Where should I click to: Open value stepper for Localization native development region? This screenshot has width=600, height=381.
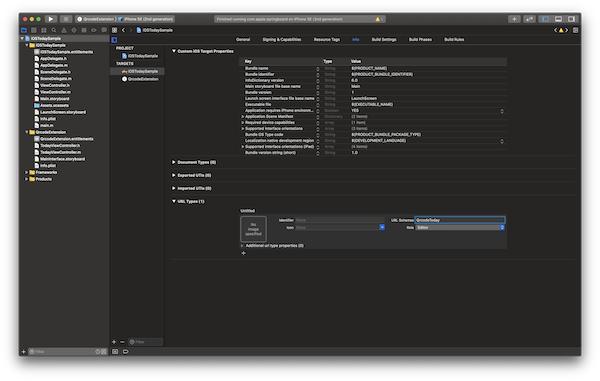point(502,141)
